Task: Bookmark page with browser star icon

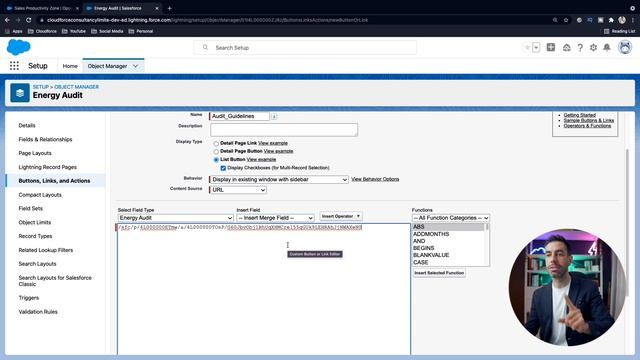Action: (566, 20)
